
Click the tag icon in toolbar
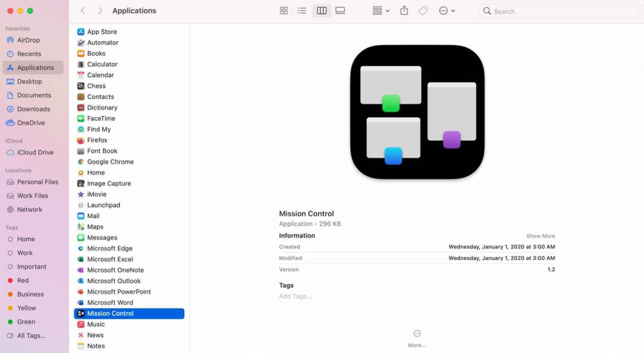[423, 11]
